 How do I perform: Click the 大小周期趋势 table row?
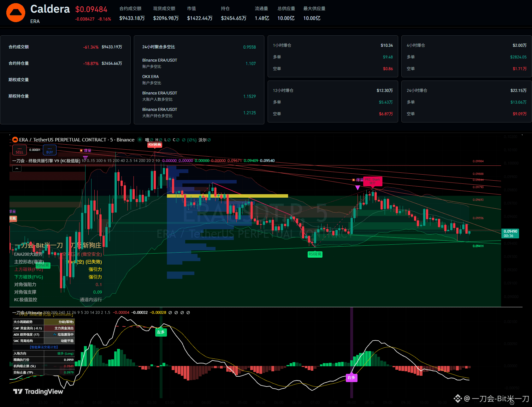pyautogui.click(x=44, y=322)
